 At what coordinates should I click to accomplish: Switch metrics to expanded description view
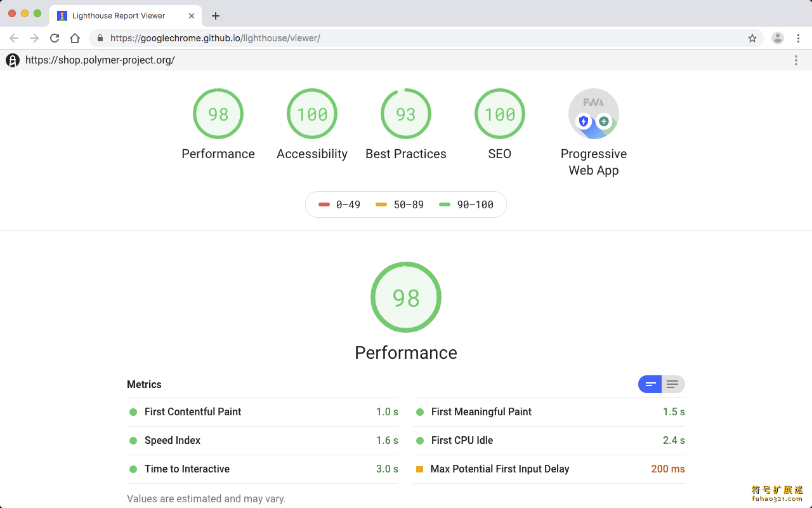point(673,384)
